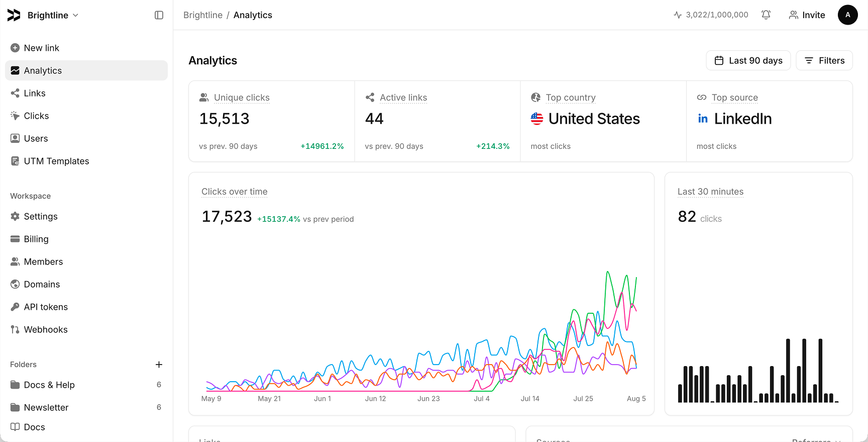868x442 pixels.
Task: Open the Brightline workspace switcher dropdown
Action: point(53,15)
